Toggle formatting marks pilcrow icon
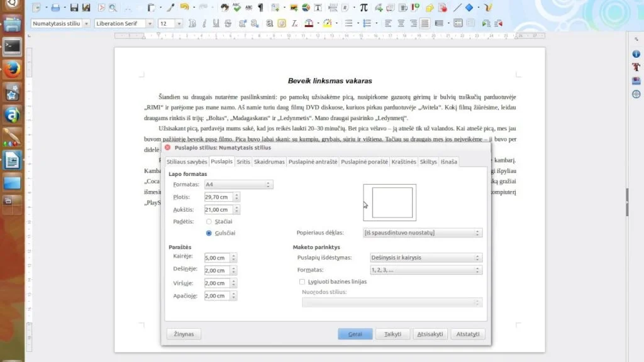The height and width of the screenshot is (362, 644). 260,8
